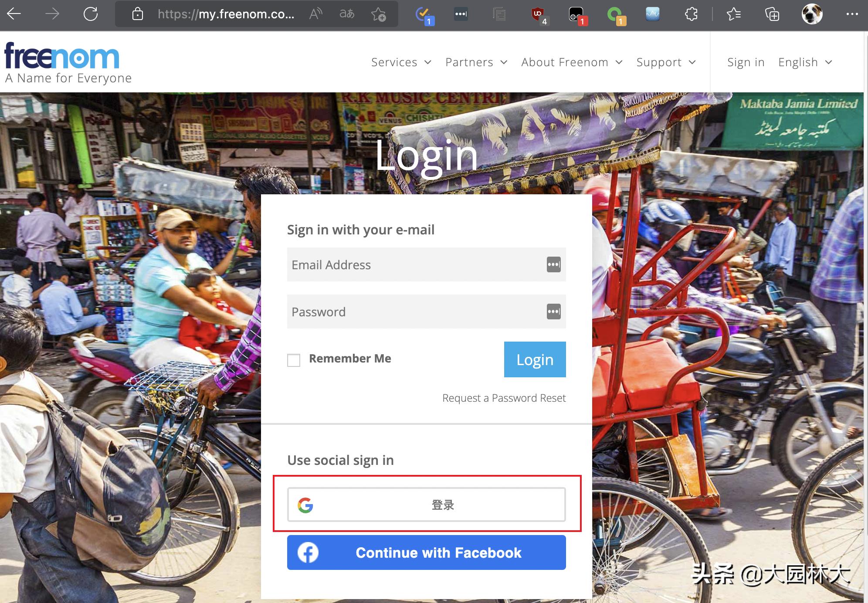Image resolution: width=868 pixels, height=603 pixels.
Task: Expand the Services dropdown menu
Action: [401, 62]
